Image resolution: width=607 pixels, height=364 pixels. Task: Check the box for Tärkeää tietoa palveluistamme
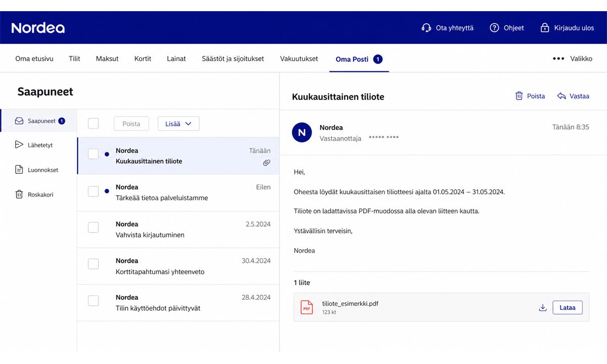coord(93,191)
